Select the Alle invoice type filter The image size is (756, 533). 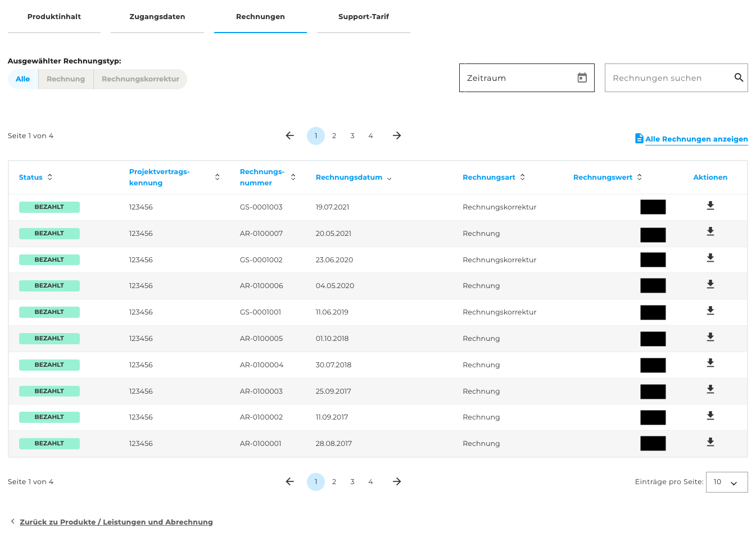(23, 79)
